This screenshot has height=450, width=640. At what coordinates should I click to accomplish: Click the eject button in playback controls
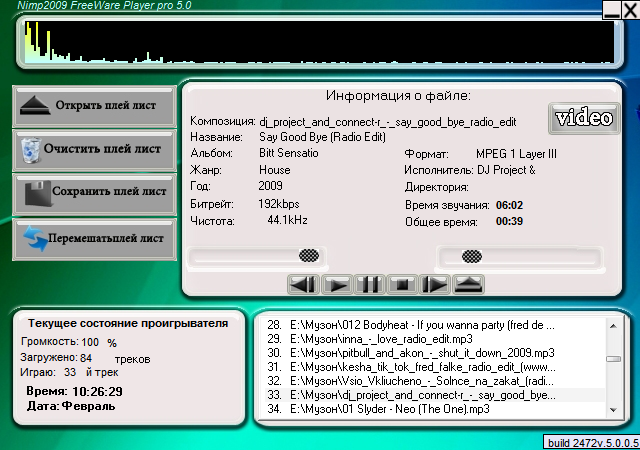tap(467, 284)
